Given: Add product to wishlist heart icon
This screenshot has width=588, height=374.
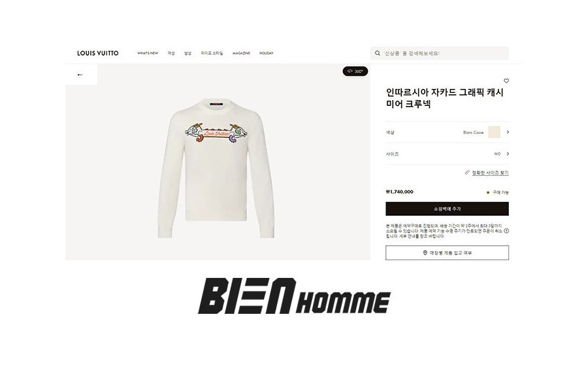Looking at the screenshot, I should (x=506, y=80).
